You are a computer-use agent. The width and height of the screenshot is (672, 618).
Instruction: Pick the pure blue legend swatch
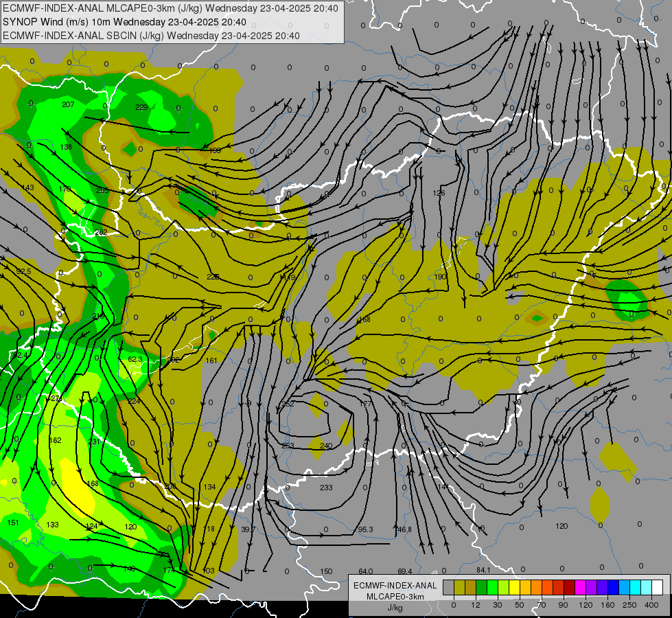click(613, 587)
